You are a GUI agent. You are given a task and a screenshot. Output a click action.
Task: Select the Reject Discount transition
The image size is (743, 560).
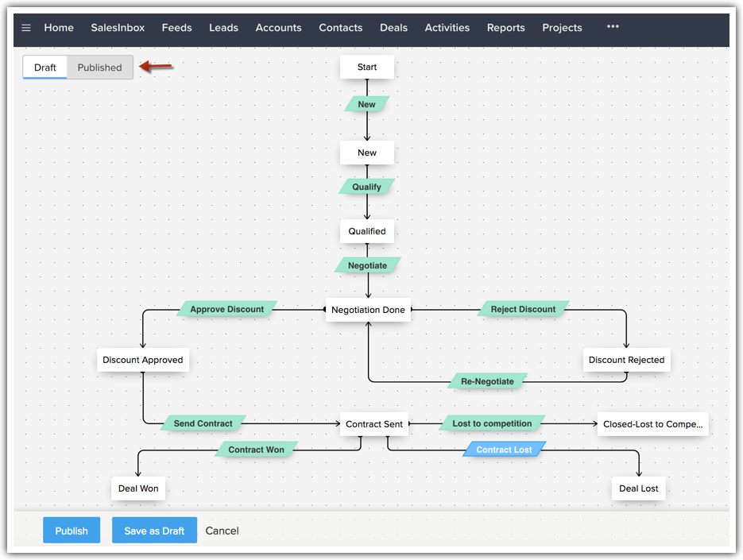click(x=523, y=309)
